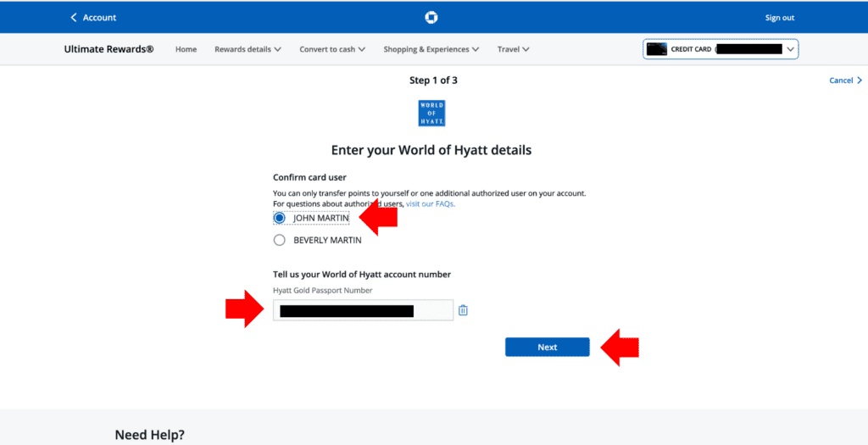
Task: Click the trash icon beside passport number
Action: point(464,310)
